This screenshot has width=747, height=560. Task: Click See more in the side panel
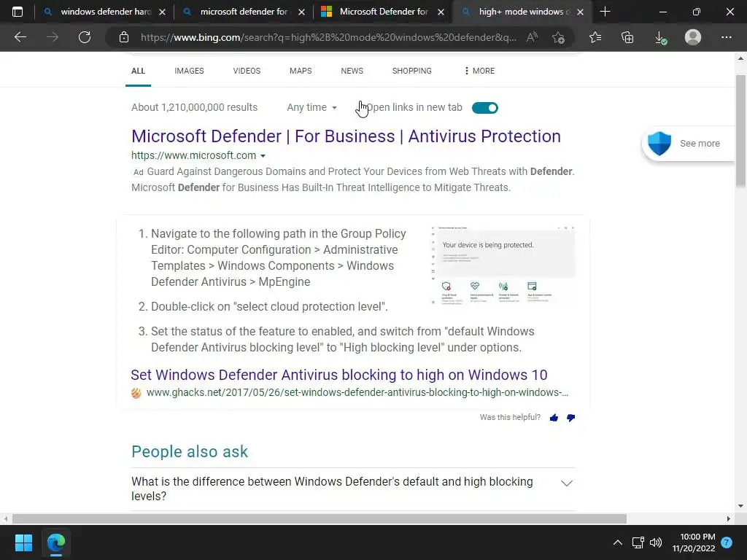click(700, 144)
